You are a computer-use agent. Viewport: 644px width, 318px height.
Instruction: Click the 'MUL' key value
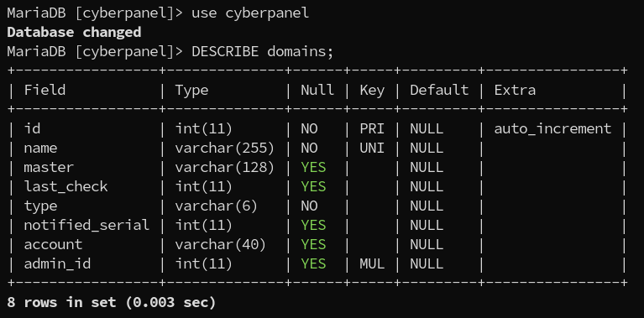[372, 263]
